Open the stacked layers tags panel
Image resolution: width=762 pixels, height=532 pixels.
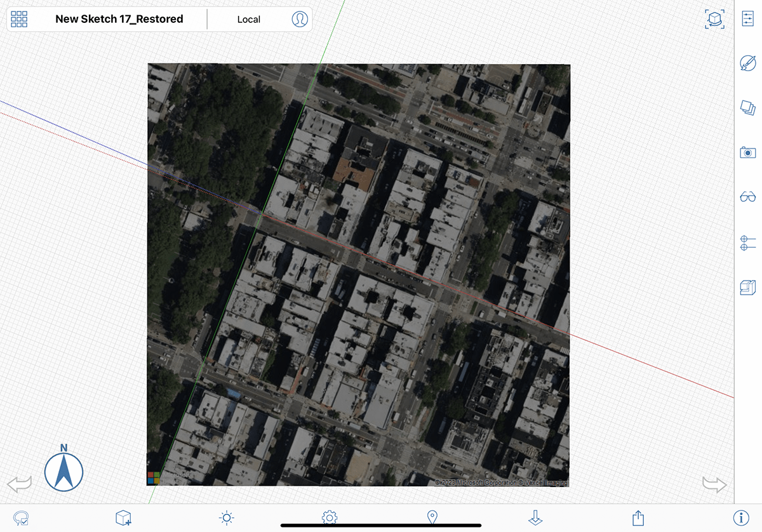748,107
